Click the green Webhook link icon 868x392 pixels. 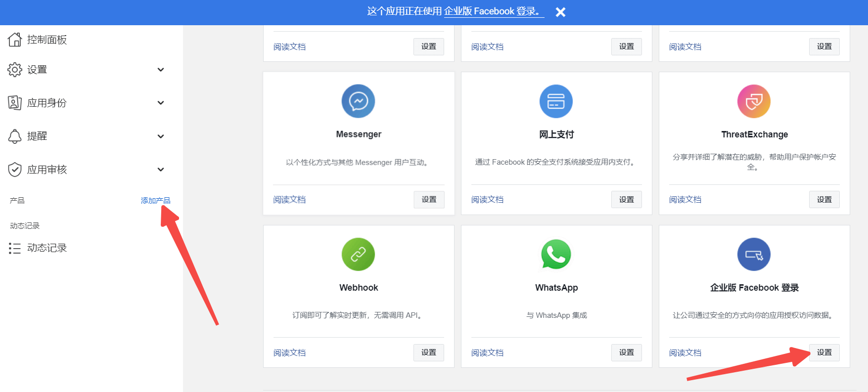pos(358,255)
